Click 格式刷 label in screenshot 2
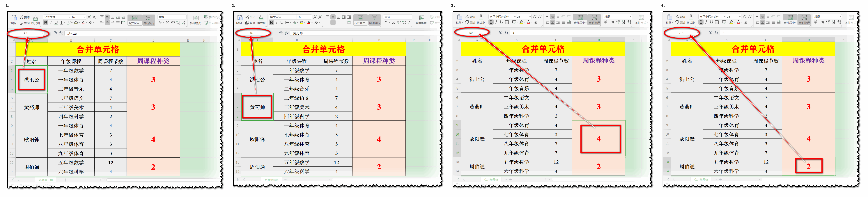 [x=261, y=23]
